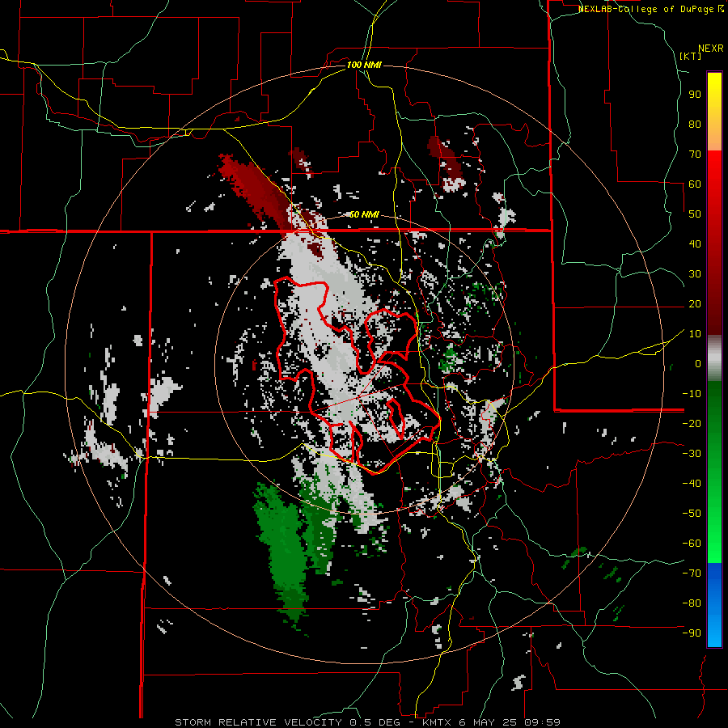
Task: Click the -80 scale label
Action: click(692, 603)
